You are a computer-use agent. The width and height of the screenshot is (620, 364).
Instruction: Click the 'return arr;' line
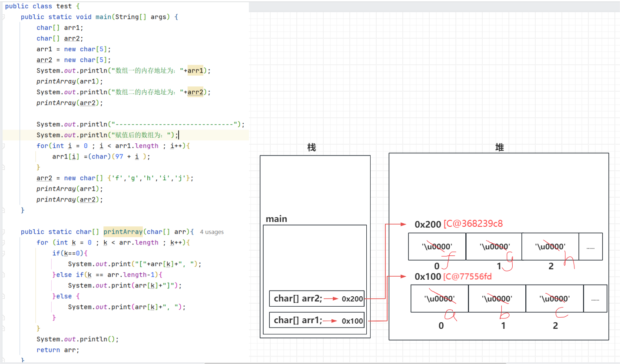pyautogui.click(x=58, y=350)
